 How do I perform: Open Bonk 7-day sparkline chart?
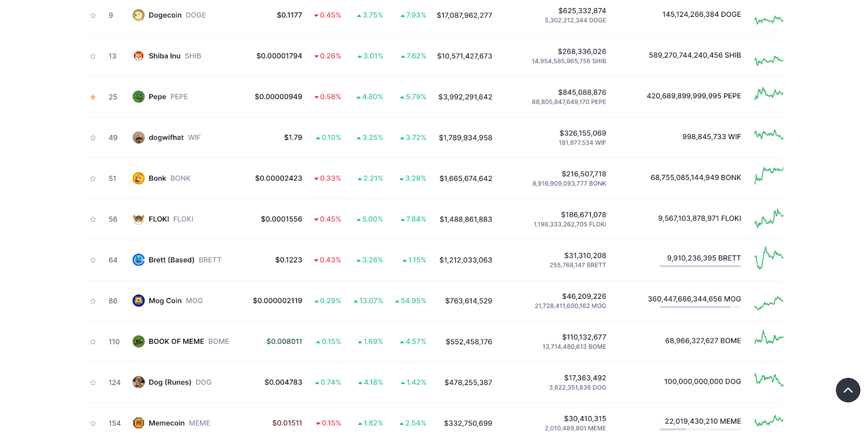pos(769,175)
